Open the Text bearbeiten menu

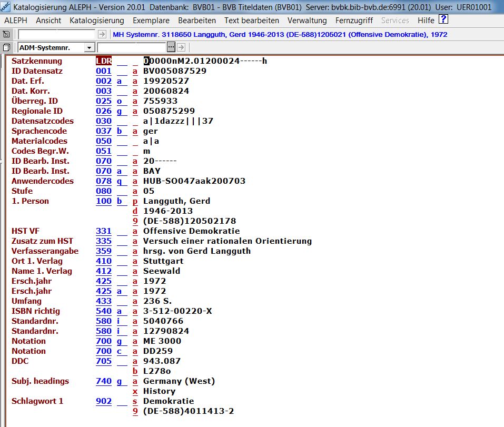(x=251, y=21)
